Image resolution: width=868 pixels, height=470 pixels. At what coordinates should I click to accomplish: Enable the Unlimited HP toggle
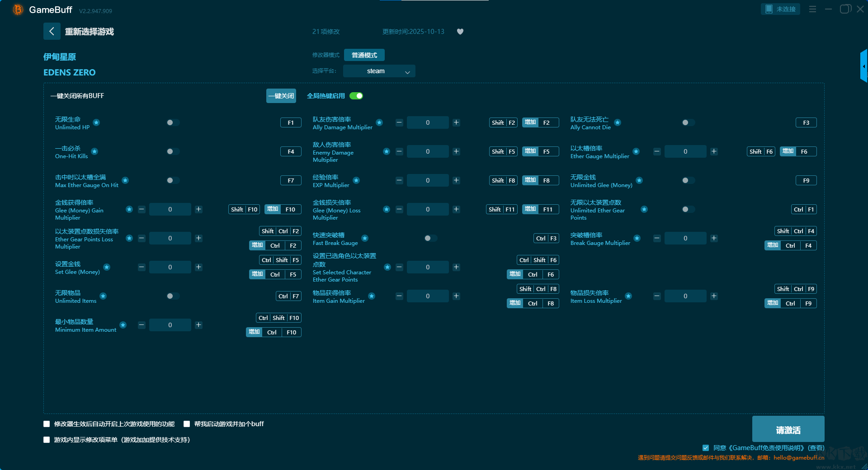pyautogui.click(x=173, y=122)
